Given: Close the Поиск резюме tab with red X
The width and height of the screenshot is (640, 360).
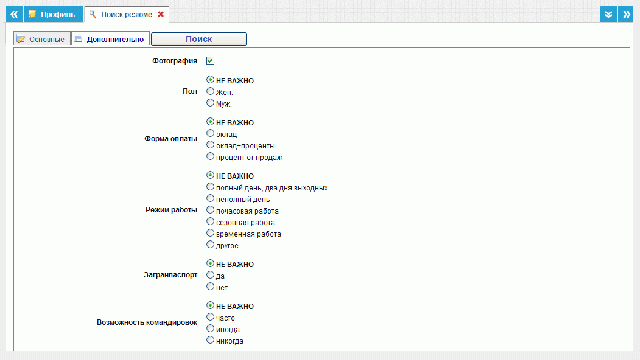Looking at the screenshot, I should point(161,14).
